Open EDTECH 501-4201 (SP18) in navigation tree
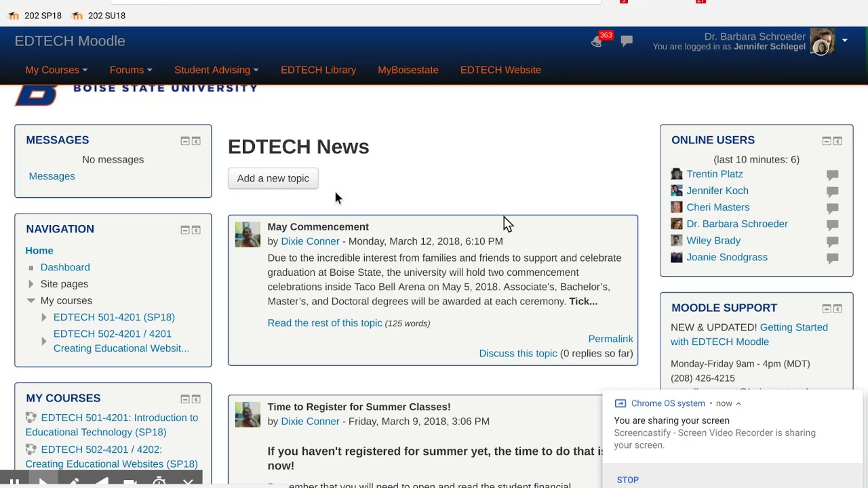Viewport: 868px width, 488px height. [x=114, y=317]
